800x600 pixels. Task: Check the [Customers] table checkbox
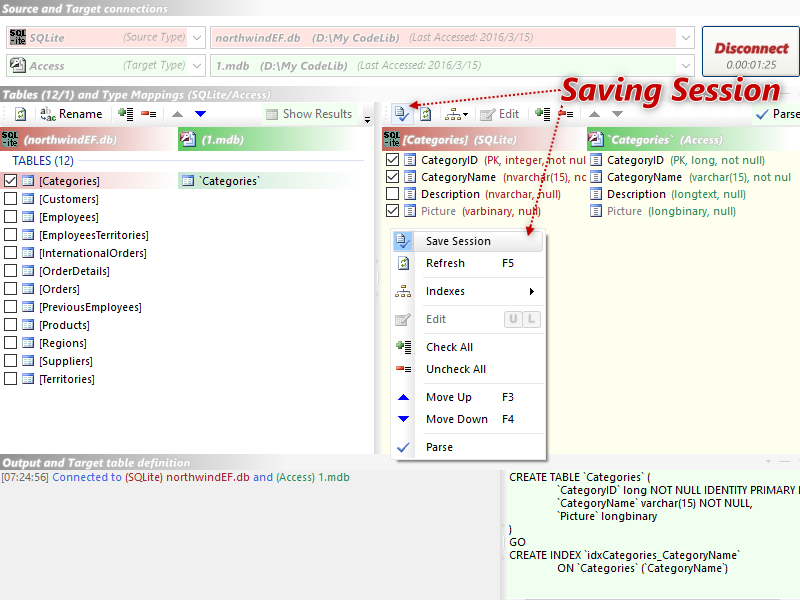pyautogui.click(x=10, y=198)
